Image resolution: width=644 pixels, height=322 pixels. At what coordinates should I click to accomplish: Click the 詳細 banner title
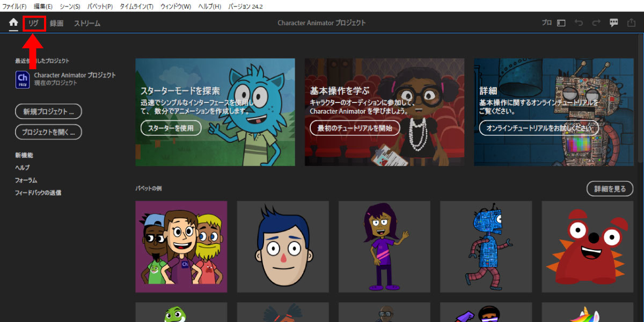tap(488, 91)
